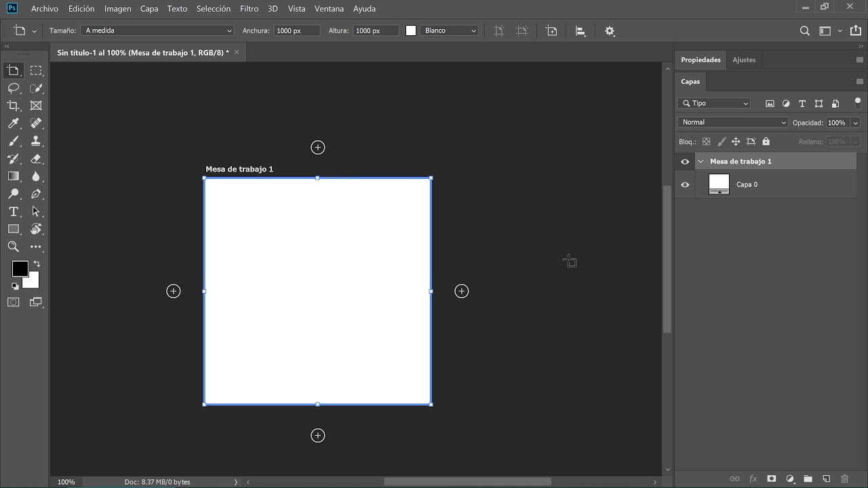Select the Rectangle shape tool

14,229
